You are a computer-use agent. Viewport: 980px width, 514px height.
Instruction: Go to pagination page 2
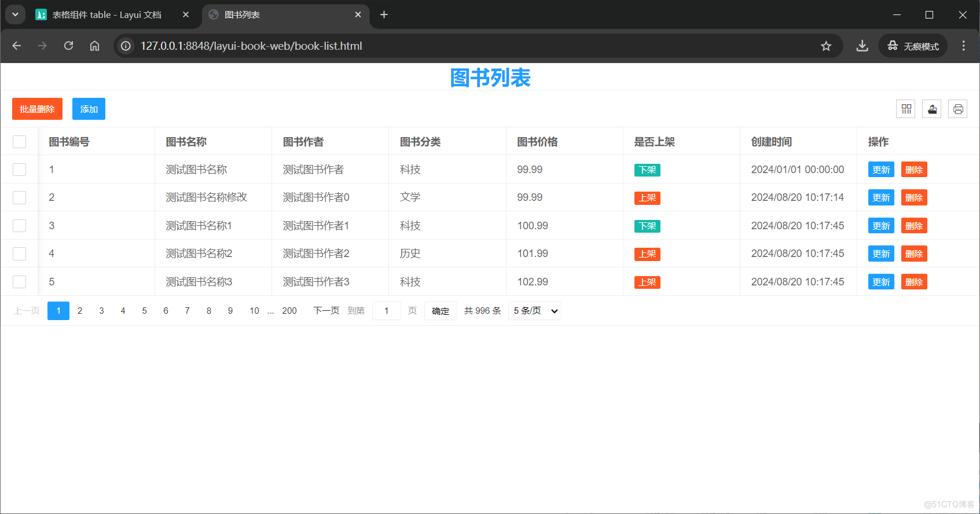pyautogui.click(x=80, y=311)
